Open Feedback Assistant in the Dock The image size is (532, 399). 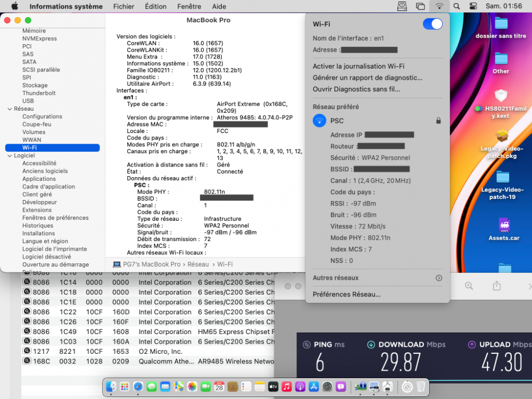coord(340,386)
